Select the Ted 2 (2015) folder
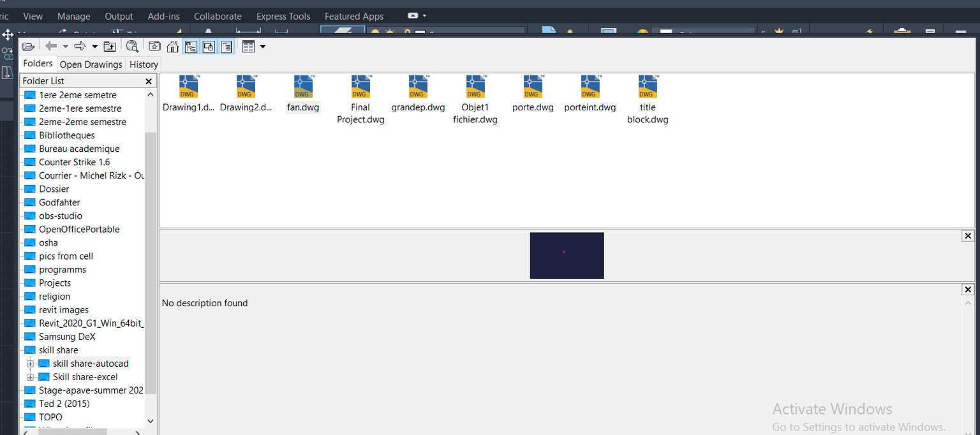980x435 pixels. tap(64, 404)
